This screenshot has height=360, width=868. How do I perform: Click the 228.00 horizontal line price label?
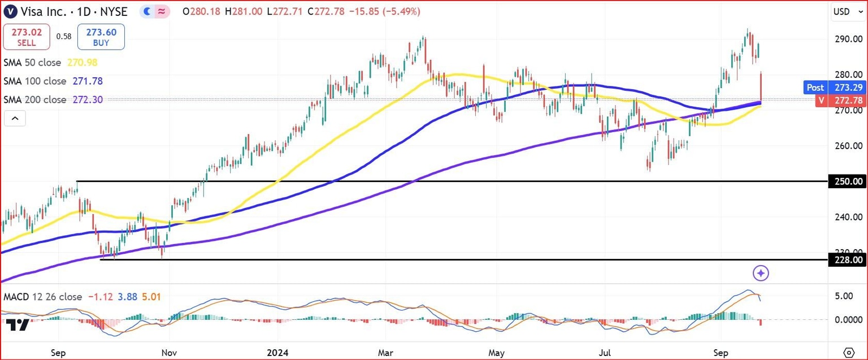[x=846, y=260]
